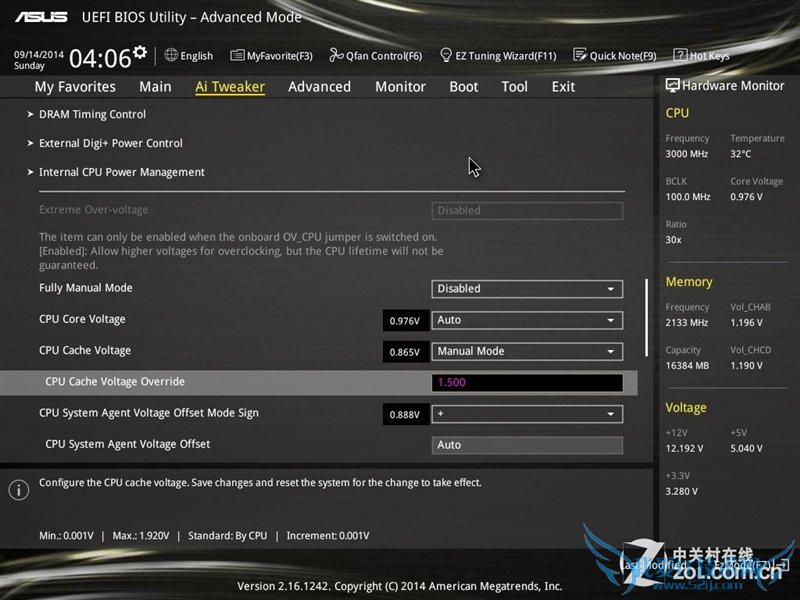Screen dimensions: 800x600
Task: Click the Increment: 0.001V hint text
Action: tap(328, 536)
